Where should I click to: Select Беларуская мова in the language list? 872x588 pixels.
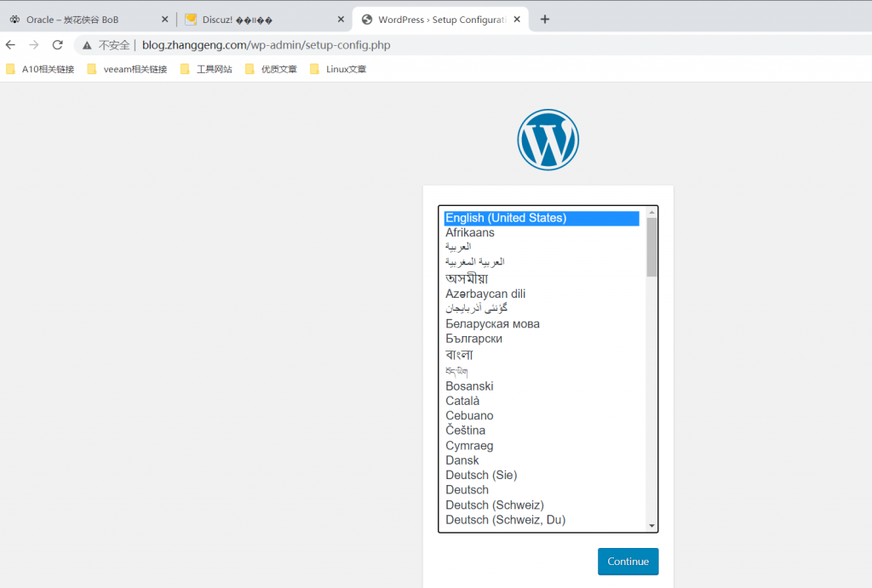[542, 324]
